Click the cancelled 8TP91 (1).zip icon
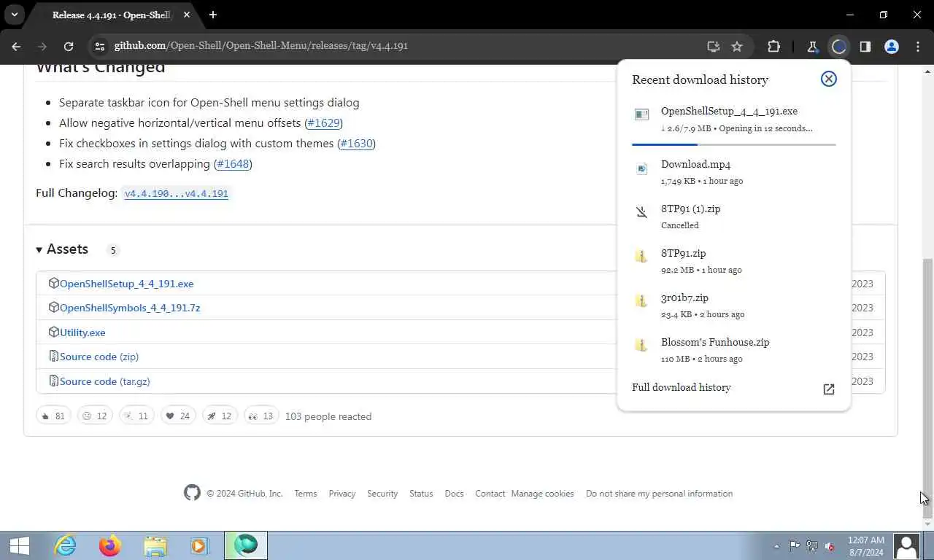The height and width of the screenshot is (560, 934). (641, 212)
